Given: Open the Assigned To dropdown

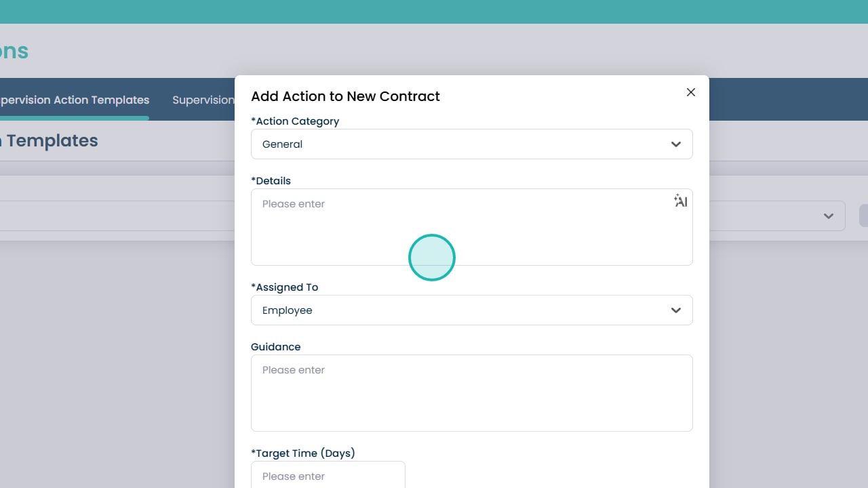Looking at the screenshot, I should (x=471, y=310).
